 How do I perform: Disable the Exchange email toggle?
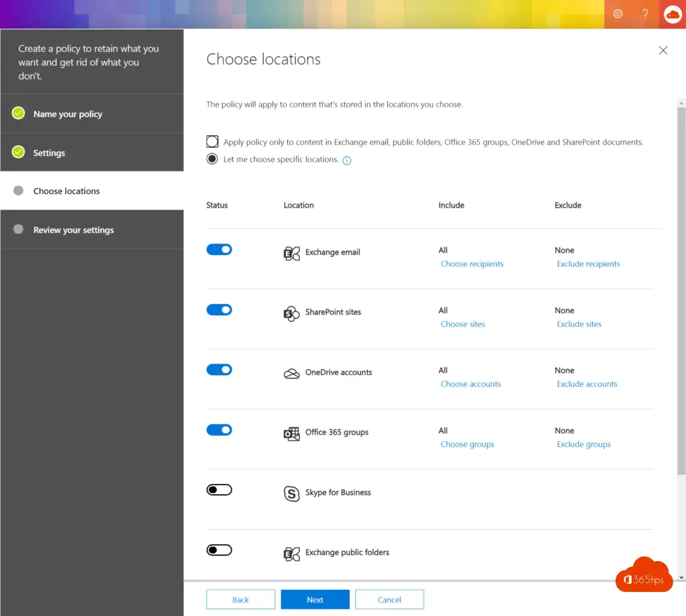219,249
